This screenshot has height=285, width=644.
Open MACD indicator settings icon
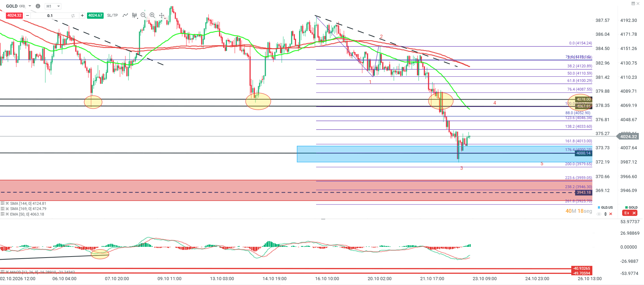pyautogui.click(x=2, y=272)
